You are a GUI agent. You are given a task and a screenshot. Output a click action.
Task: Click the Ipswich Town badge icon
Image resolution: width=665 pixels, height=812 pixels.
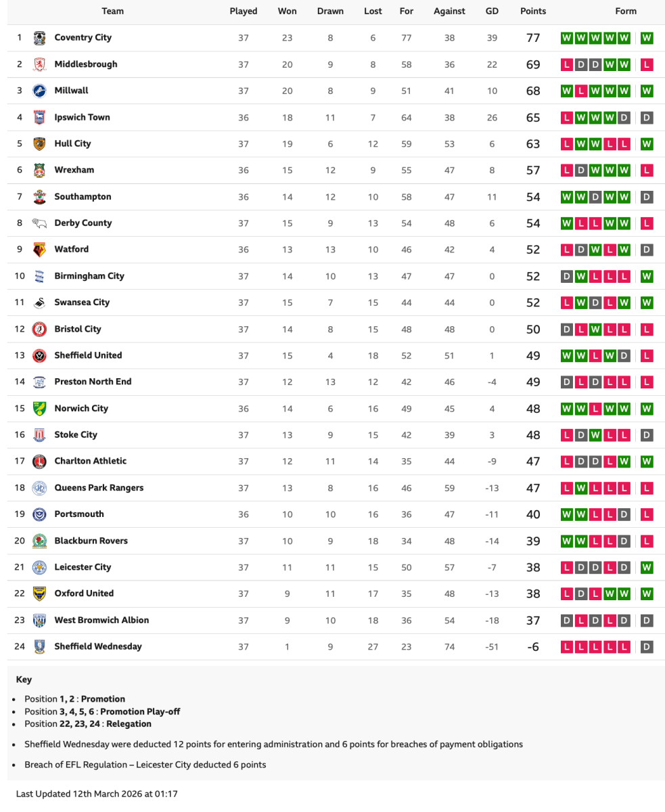point(39,117)
